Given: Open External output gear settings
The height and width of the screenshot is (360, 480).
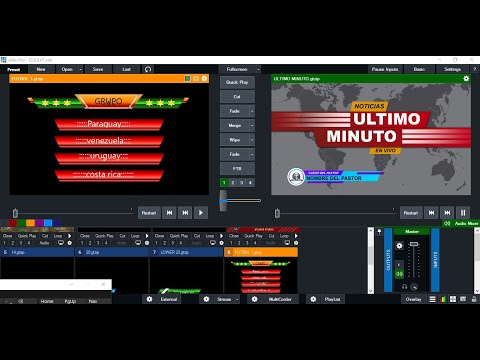Looking at the screenshot, I should pos(149,299).
